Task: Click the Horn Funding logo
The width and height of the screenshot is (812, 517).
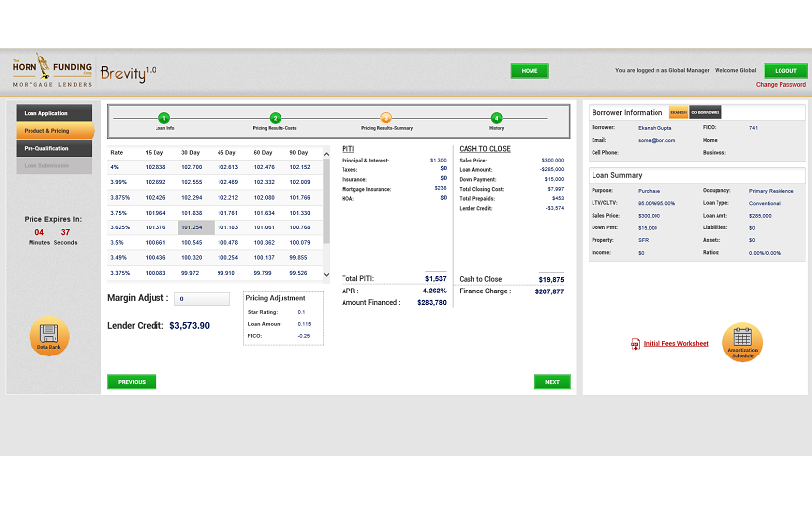Action: tap(52, 69)
